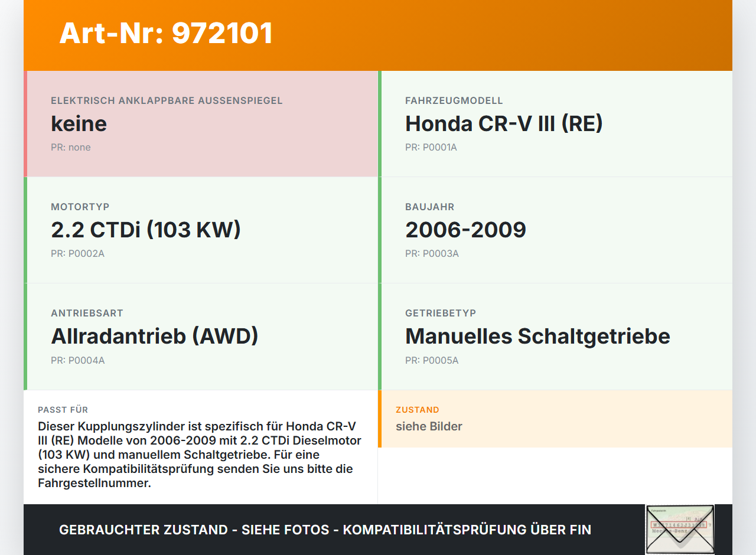Click the code "PR: P0001A"
756x555 pixels.
[431, 148]
